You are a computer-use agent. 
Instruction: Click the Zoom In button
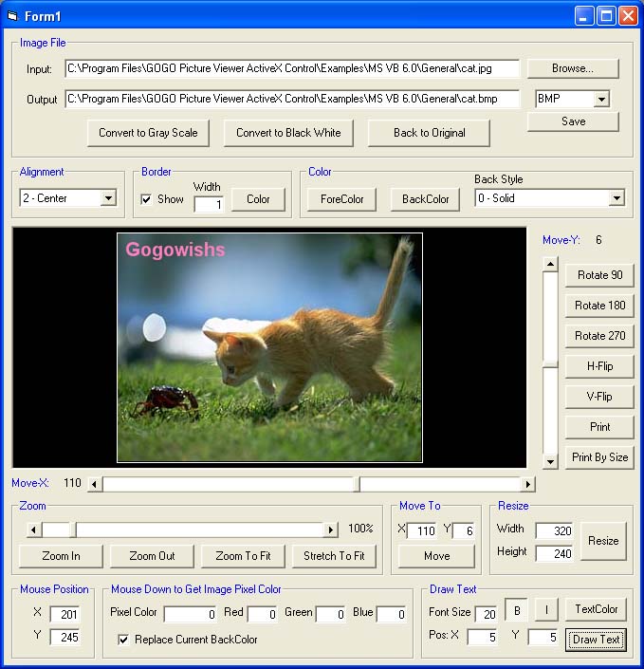[61, 556]
